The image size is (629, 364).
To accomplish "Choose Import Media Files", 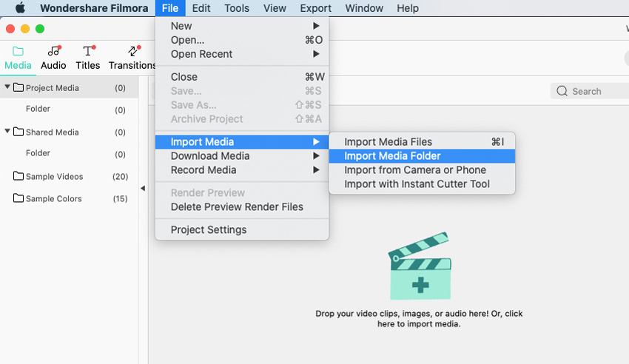I will [x=422, y=142].
